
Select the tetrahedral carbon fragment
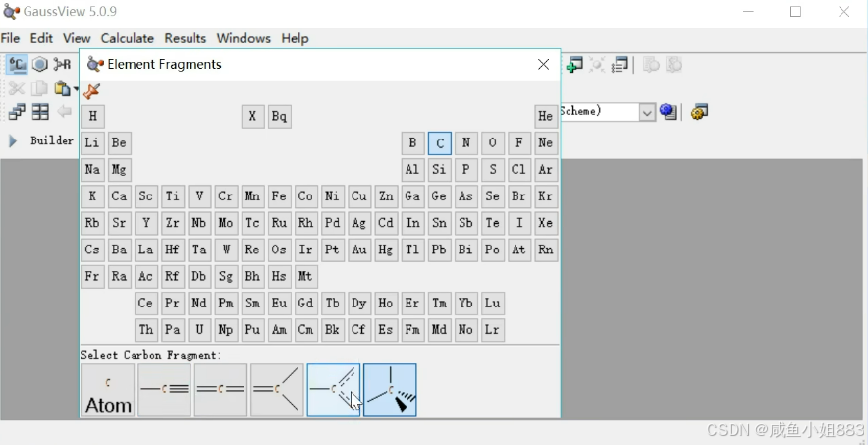390,390
